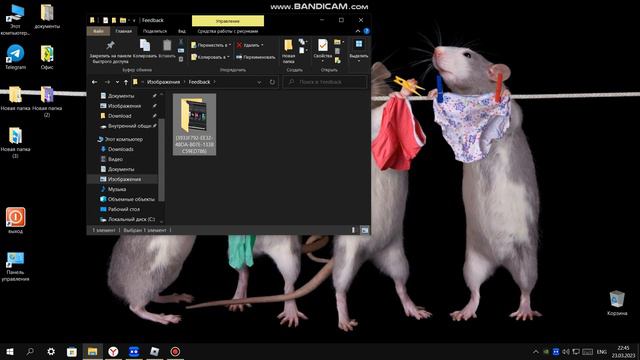Pin folder to Quick access panel
This screenshot has height=360, width=640.
coord(110,51)
